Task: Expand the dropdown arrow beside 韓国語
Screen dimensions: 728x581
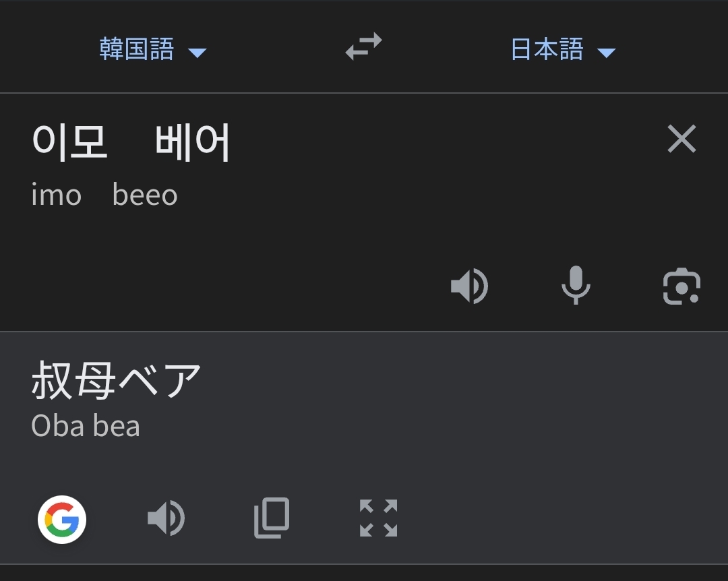Action: click(x=197, y=53)
